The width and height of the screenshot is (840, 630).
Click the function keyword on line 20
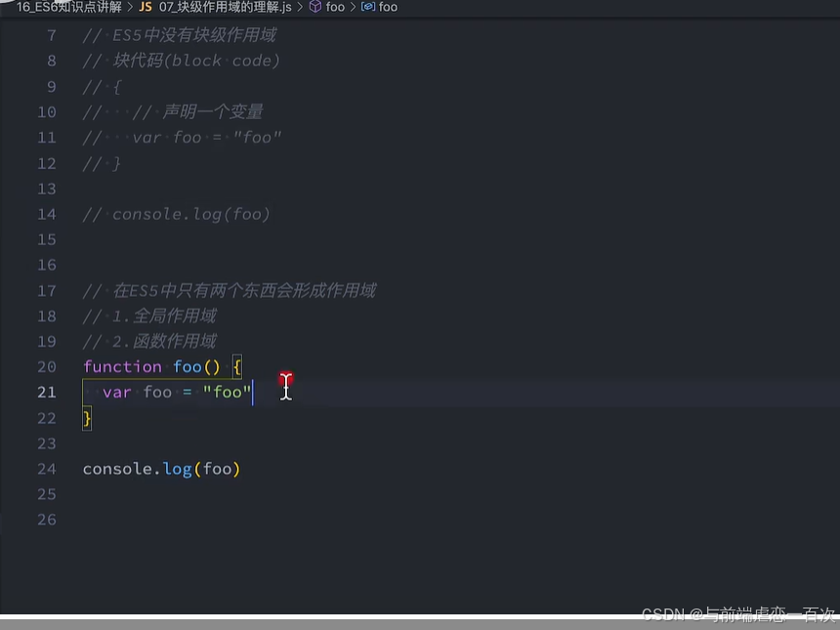[122, 366]
